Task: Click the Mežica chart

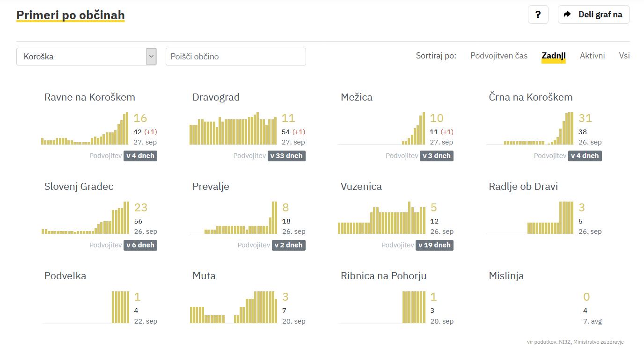Action: 381,129
